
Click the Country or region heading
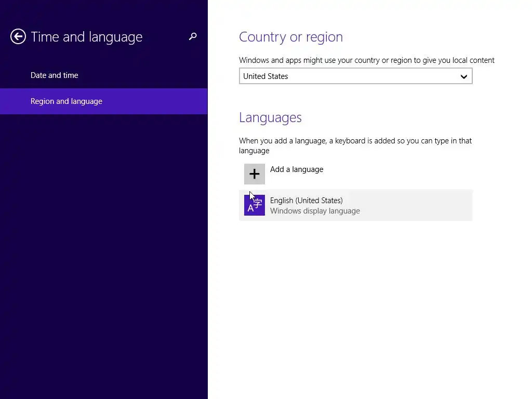click(291, 37)
